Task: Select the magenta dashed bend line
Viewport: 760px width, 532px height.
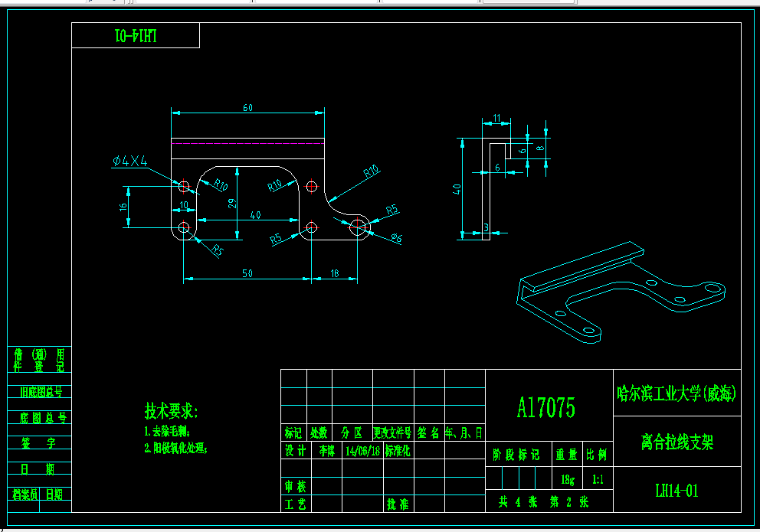Action: click(247, 143)
